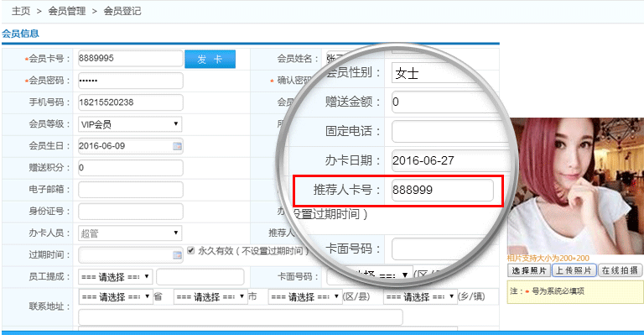Go to 会员管理 in the breadcrumb
This screenshot has height=335, width=644.
(x=67, y=11)
